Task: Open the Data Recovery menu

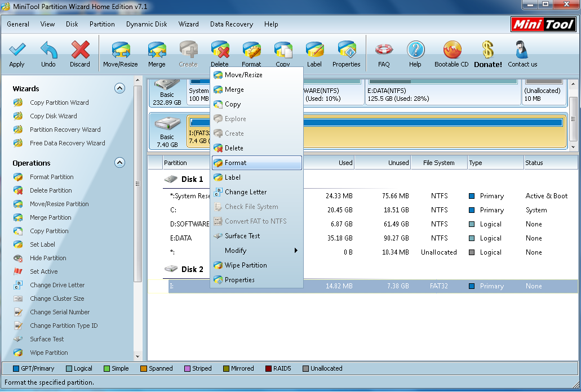Action: pyautogui.click(x=231, y=24)
